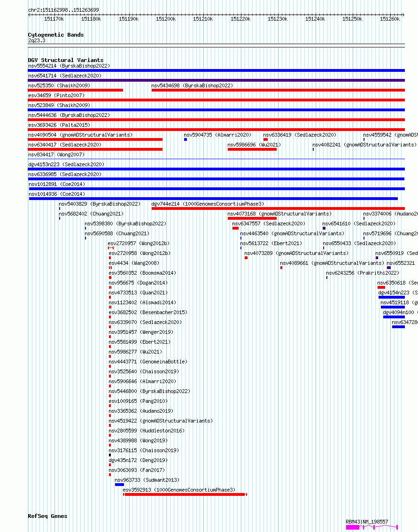Click the nsv3525640 (Chaisson2019) label
Image resolution: width=418 pixels, height=532 pixels.
coord(144,371)
